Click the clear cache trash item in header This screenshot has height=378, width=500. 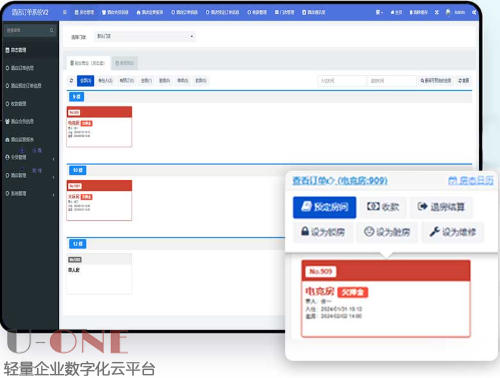tap(418, 12)
